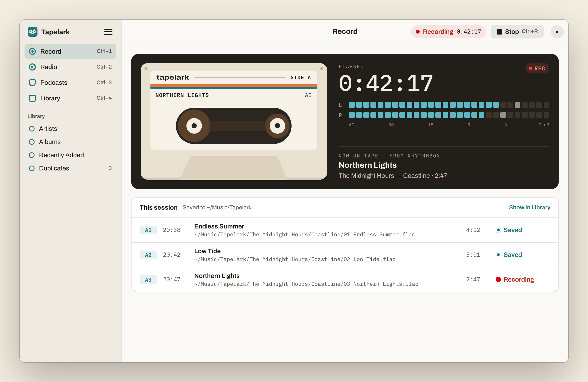
Task: Click the Library square icon
Action: point(32,98)
